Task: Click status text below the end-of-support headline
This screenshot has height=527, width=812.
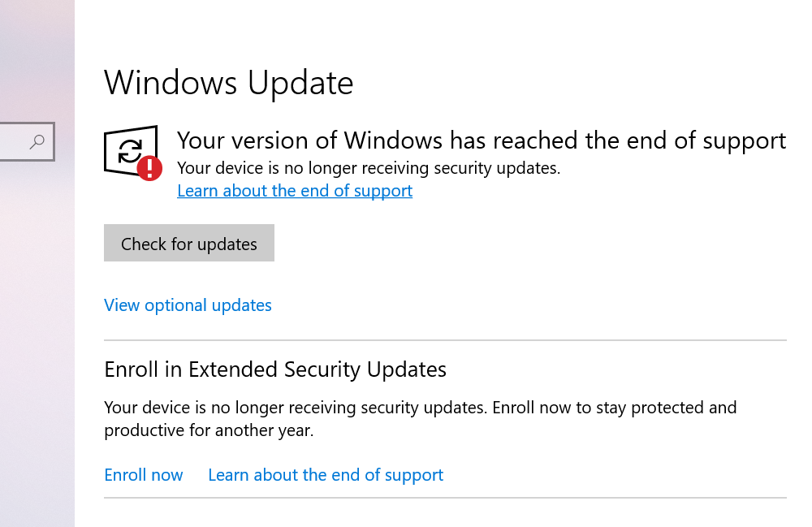Action: click(369, 169)
